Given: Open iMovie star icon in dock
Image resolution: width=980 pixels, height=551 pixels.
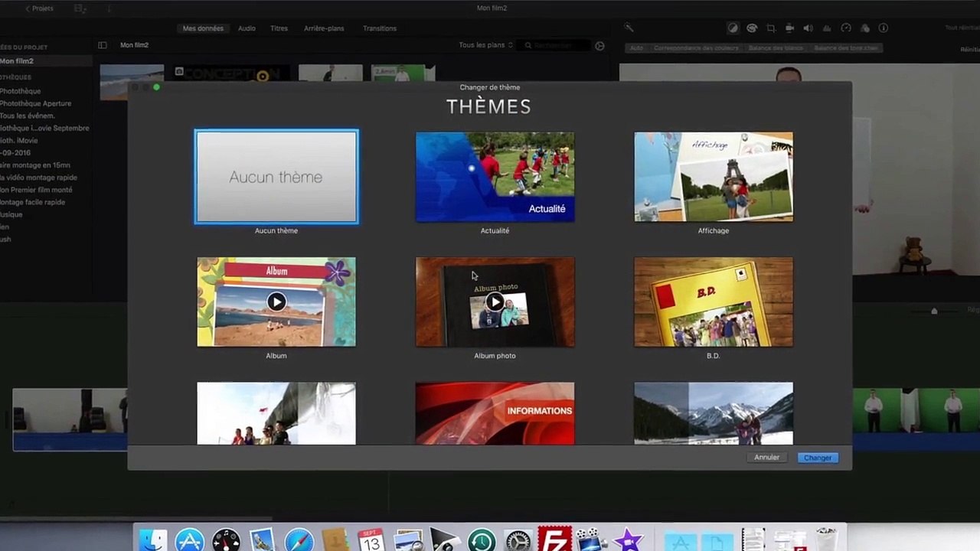Looking at the screenshot, I should (x=628, y=540).
